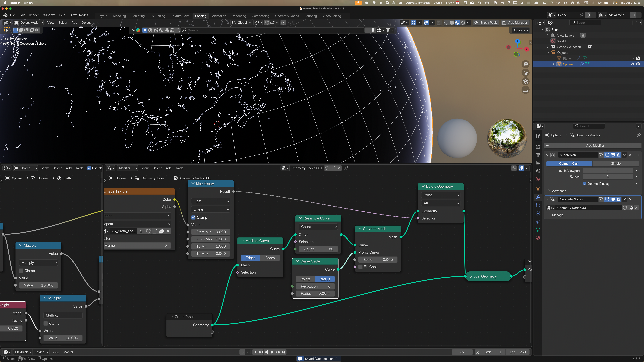This screenshot has width=644, height=362.
Task: Open the Particles properties tab icon
Action: (x=538, y=205)
